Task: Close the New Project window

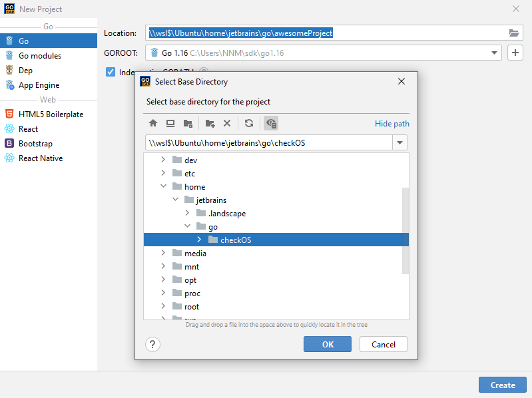Action: click(516, 9)
